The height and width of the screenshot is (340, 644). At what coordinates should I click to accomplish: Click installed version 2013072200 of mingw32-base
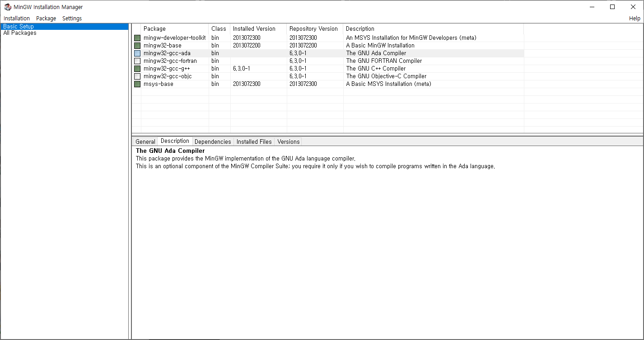[247, 46]
